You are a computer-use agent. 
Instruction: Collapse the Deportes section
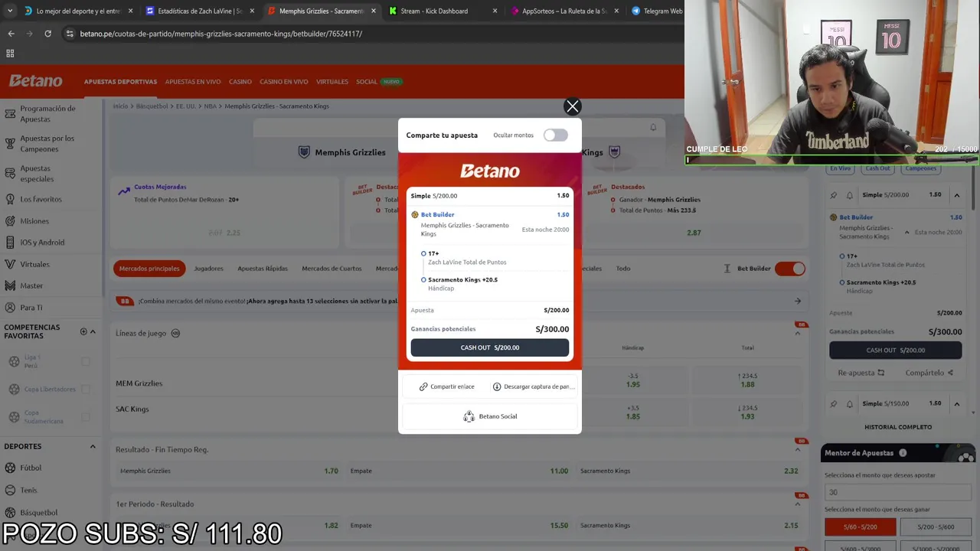coord(93,446)
